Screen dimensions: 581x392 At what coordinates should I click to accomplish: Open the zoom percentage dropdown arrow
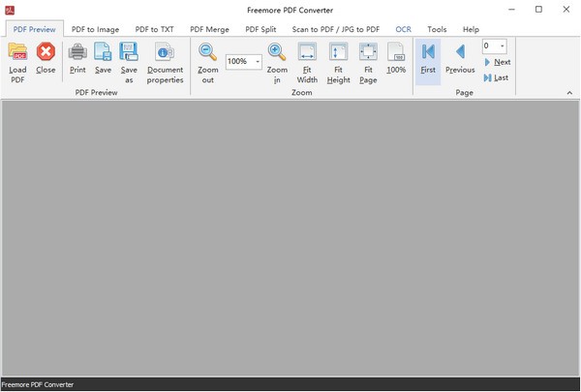coord(258,62)
